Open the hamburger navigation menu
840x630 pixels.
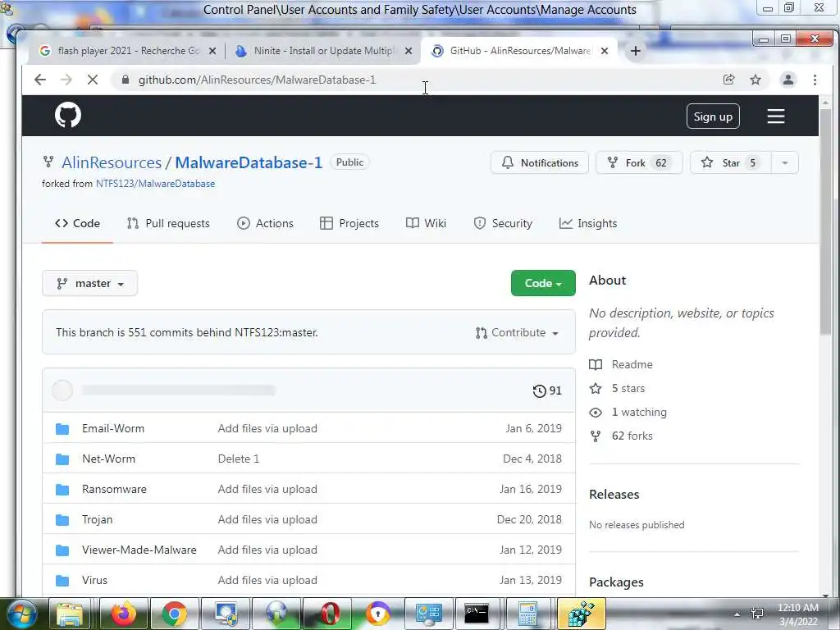[x=776, y=116]
